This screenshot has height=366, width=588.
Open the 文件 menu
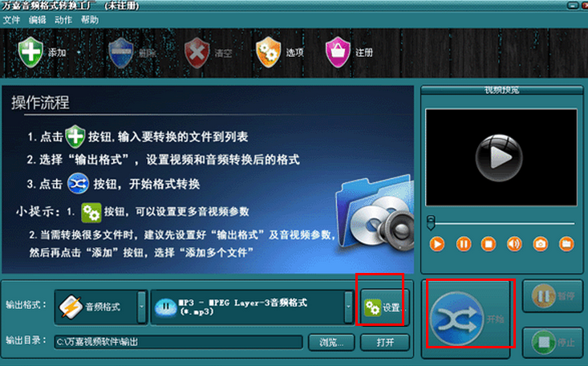pyautogui.click(x=11, y=20)
